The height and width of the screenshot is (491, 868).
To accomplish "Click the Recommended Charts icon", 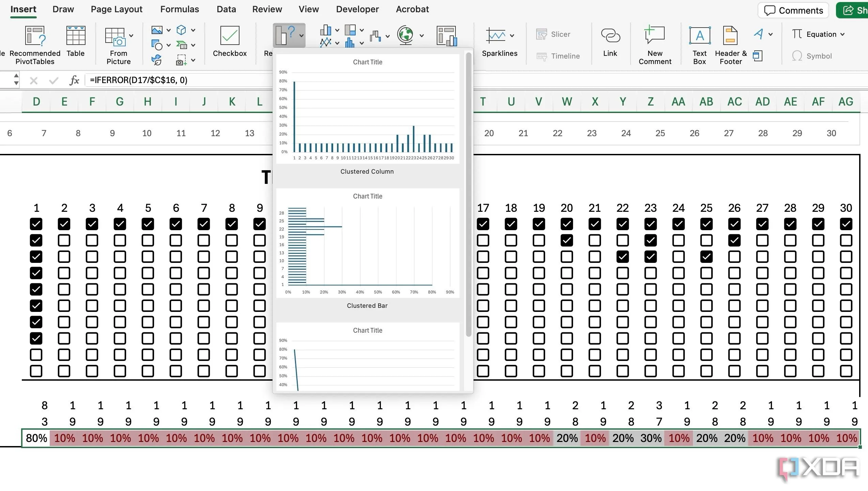I will pyautogui.click(x=285, y=35).
